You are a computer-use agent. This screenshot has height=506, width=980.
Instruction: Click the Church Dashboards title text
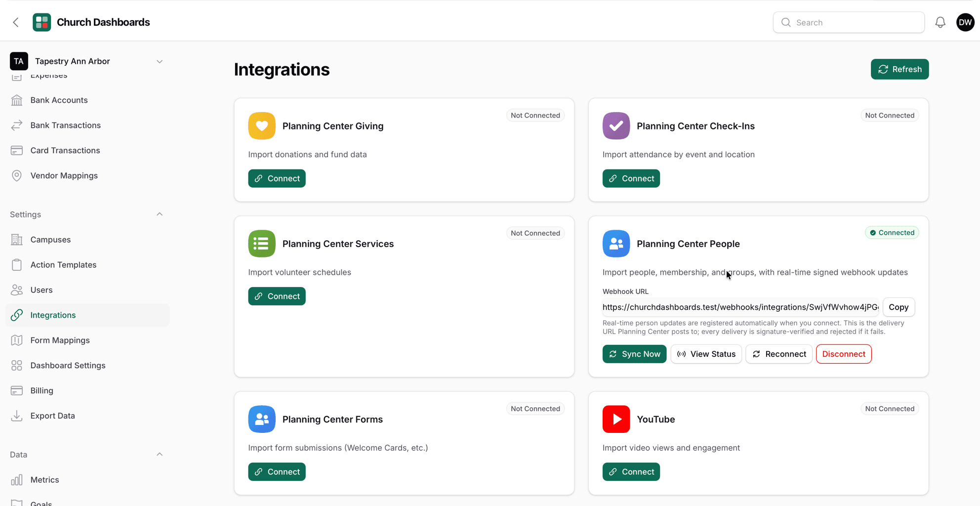tap(103, 22)
